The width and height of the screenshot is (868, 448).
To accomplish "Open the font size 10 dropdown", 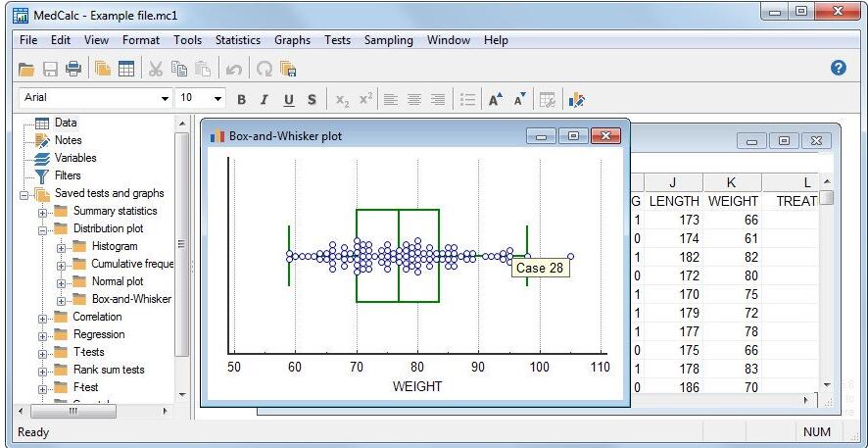I will pos(217,99).
